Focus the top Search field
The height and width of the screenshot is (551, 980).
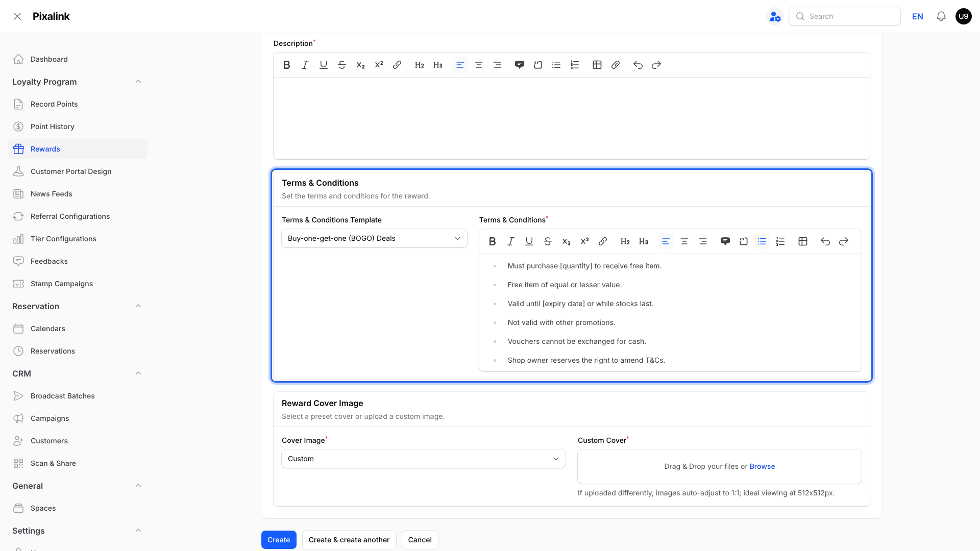coord(845,16)
